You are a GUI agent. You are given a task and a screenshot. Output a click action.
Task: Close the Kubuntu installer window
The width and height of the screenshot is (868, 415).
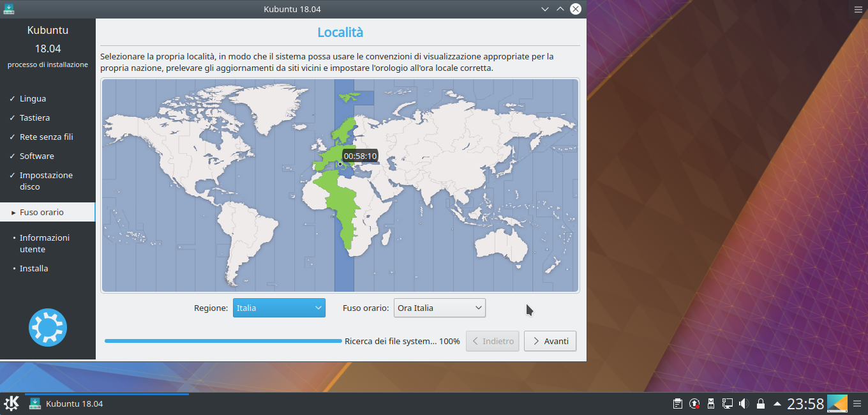(576, 9)
